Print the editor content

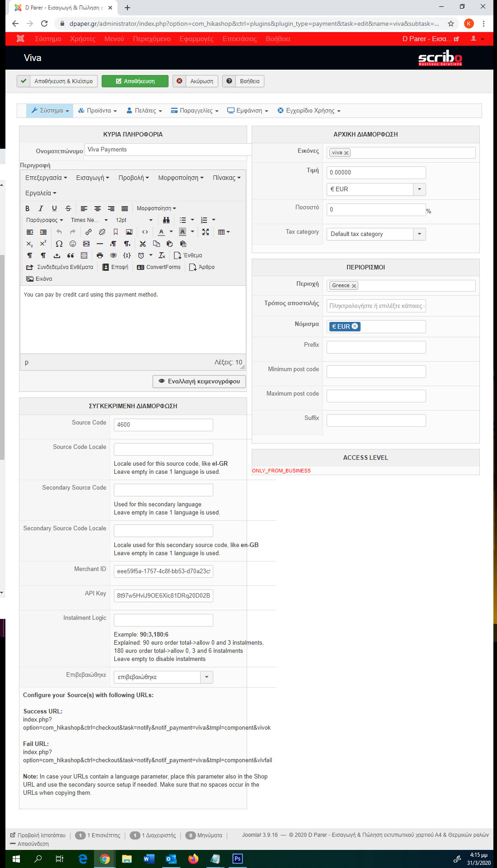[100, 255]
